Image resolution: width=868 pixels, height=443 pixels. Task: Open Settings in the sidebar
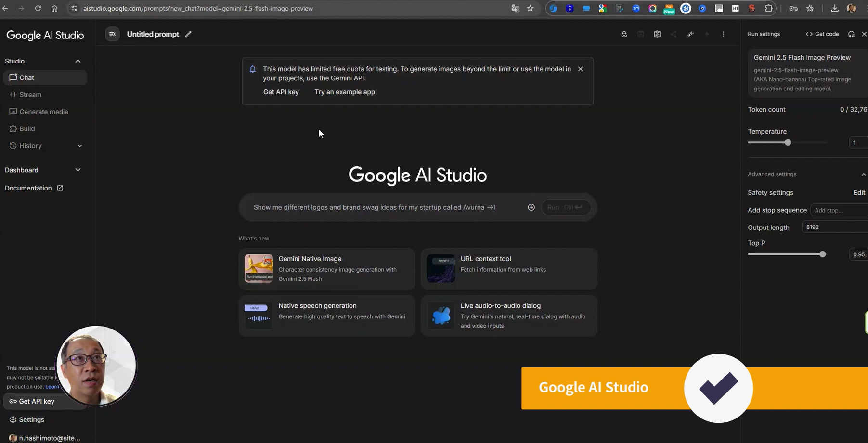45,419
